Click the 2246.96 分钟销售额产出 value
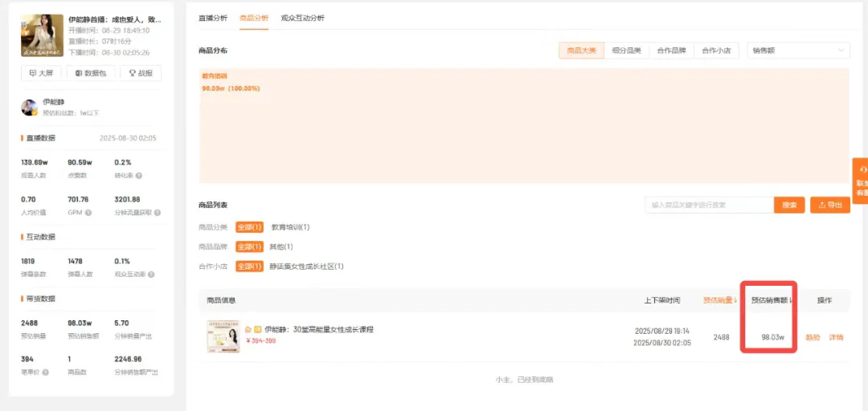 128,359
